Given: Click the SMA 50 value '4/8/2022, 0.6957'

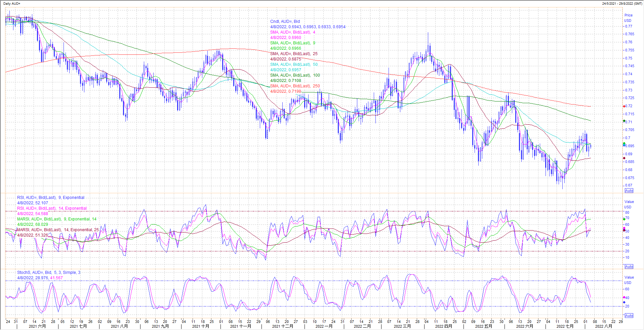Looking at the screenshot, I should click(286, 70).
